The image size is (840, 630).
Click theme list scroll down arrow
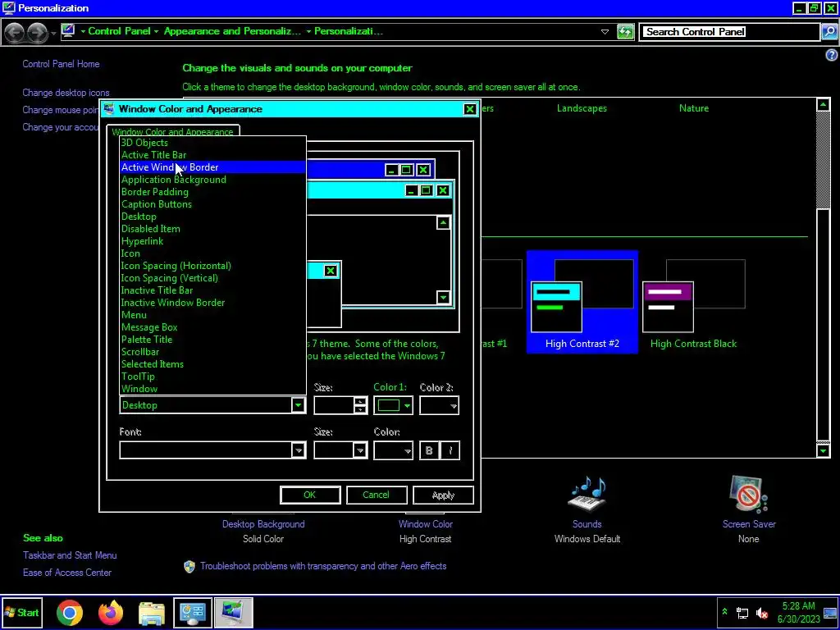click(x=824, y=450)
